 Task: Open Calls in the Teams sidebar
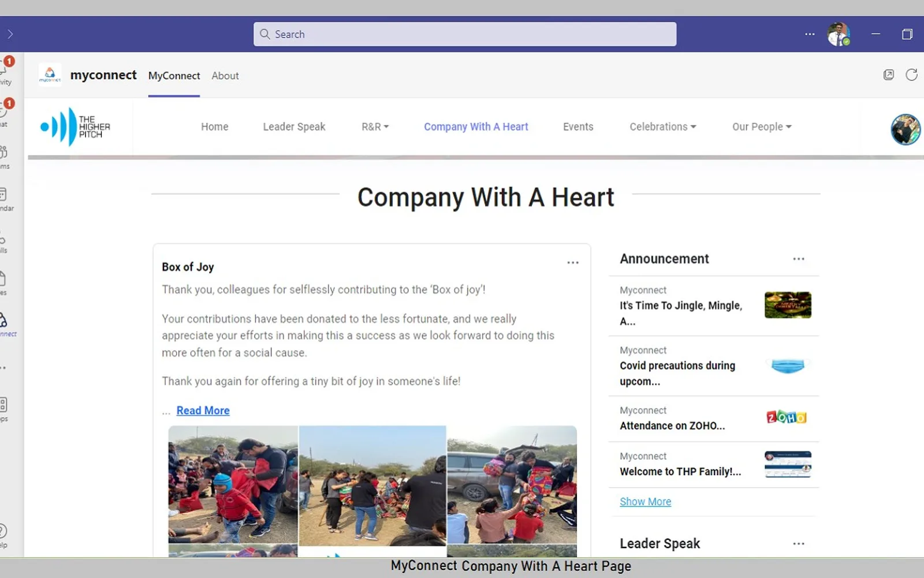tap(3, 241)
